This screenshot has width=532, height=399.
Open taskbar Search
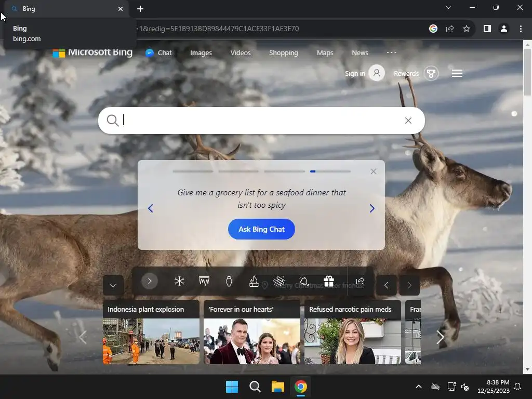(255, 387)
